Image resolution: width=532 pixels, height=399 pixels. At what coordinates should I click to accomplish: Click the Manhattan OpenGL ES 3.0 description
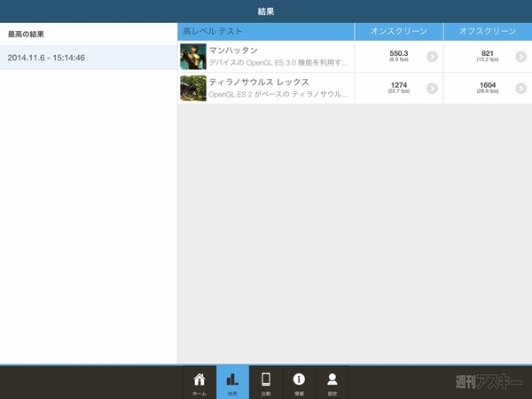[278, 63]
